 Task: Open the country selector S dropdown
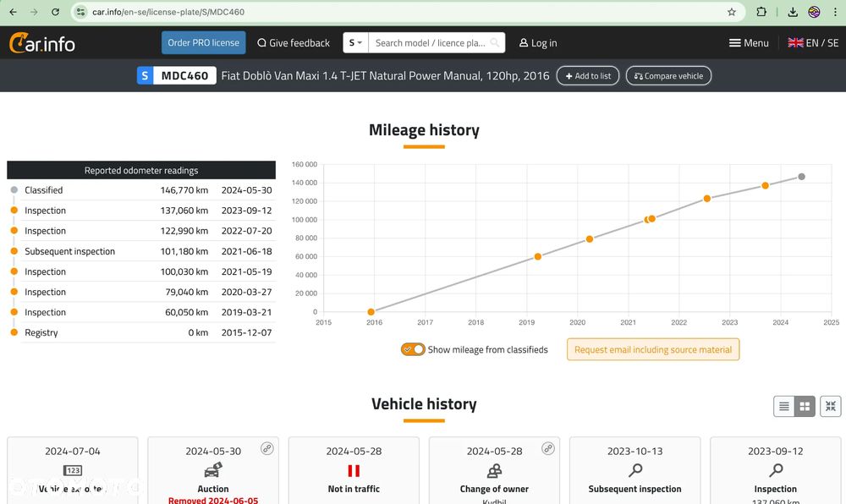(355, 42)
